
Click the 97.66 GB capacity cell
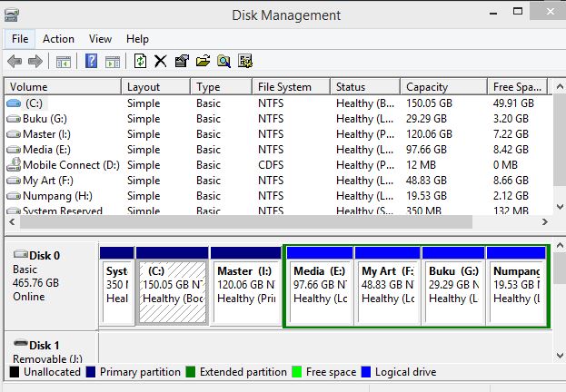(x=426, y=150)
